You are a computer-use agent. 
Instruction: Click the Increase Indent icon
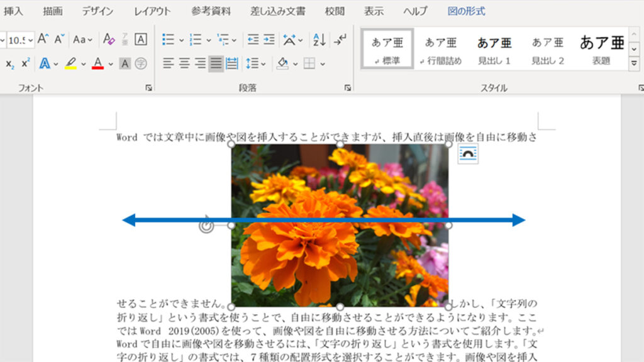[269, 40]
